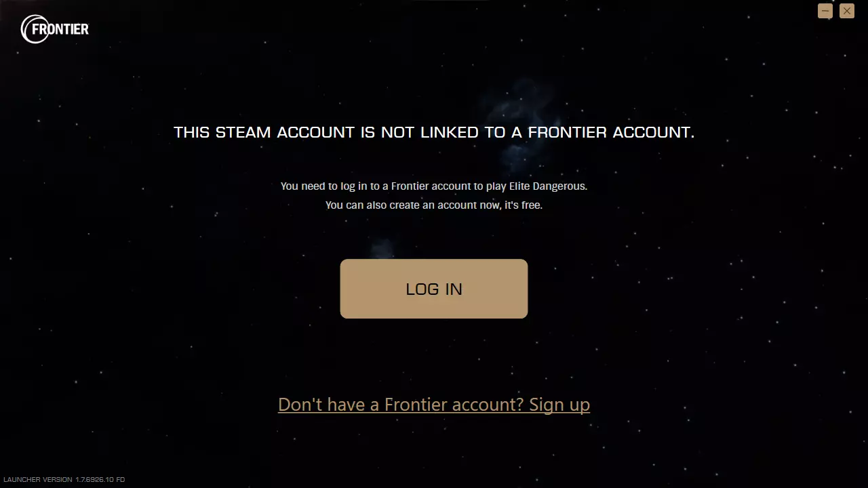Image resolution: width=868 pixels, height=488 pixels.
Task: Close the Elite Dangerous launcher
Action: coord(847,11)
